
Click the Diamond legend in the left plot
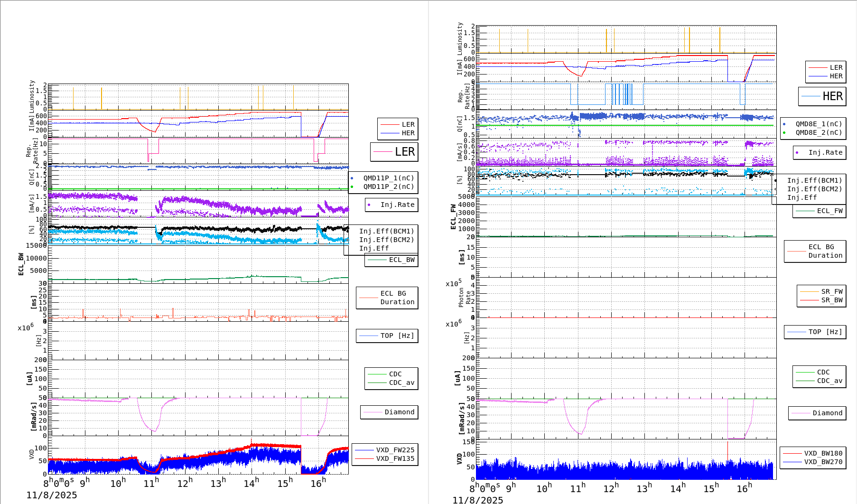390,412
